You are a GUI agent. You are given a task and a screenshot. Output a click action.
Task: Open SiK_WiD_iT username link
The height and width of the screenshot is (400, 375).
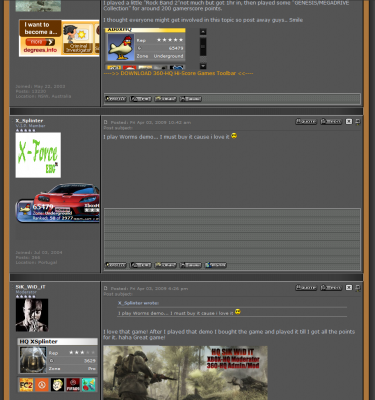point(30,287)
